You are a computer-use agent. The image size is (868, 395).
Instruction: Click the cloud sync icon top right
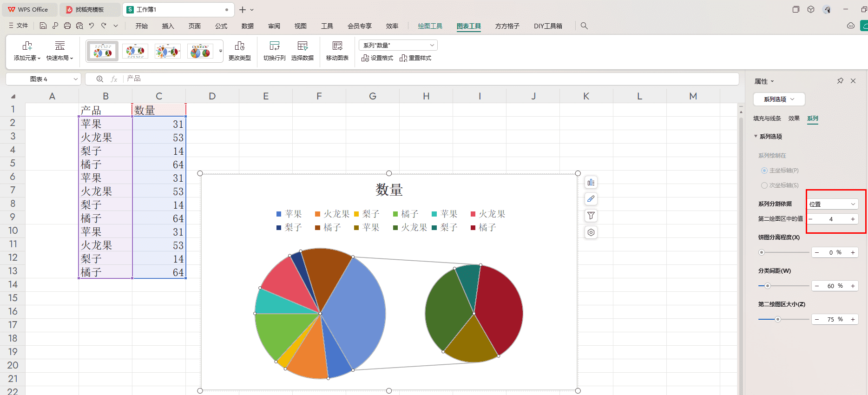pos(851,26)
